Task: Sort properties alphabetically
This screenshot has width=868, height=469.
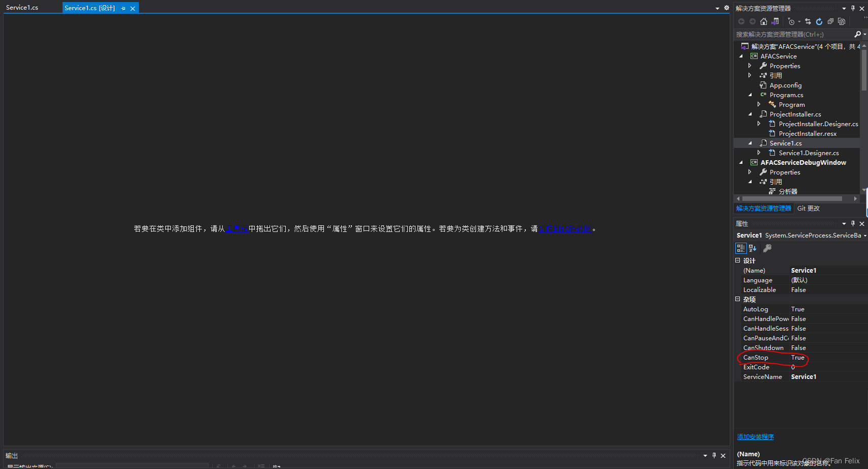Action: point(753,248)
